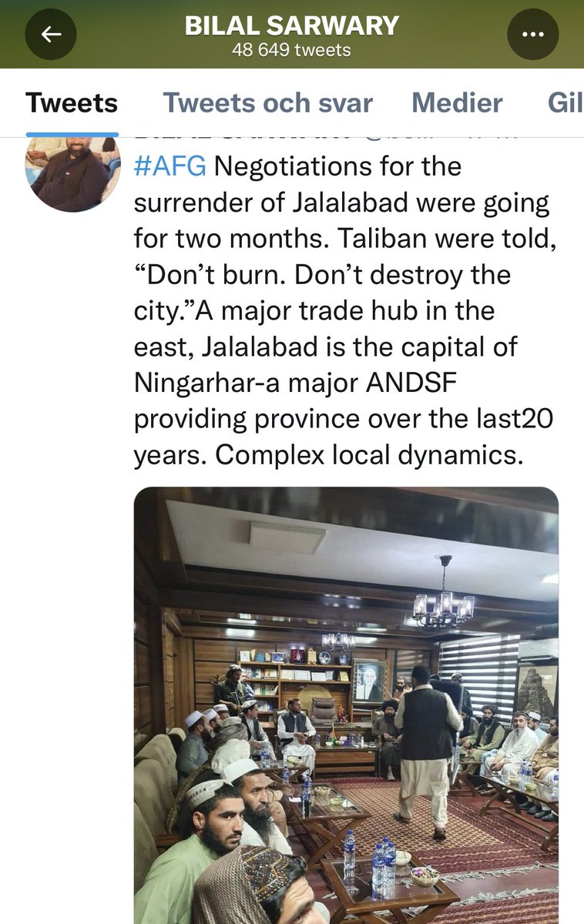
Task: Tap the 48 649 tweets count
Action: [x=292, y=51]
